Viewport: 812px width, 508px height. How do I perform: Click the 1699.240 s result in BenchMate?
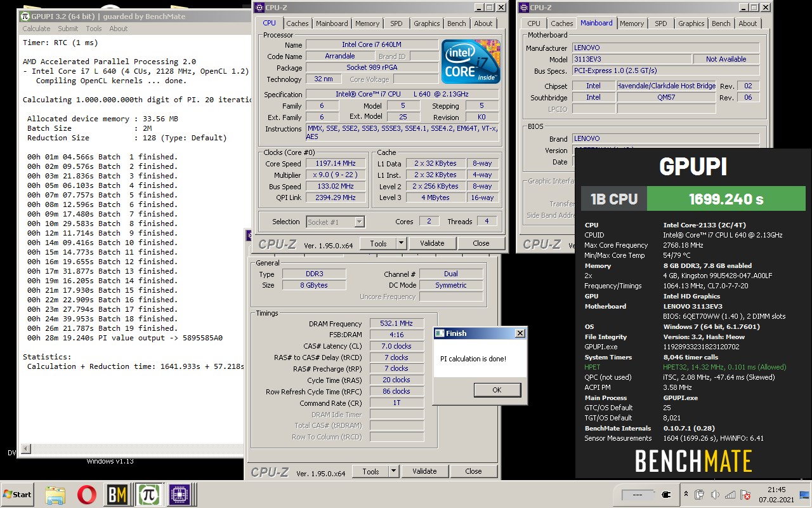726,199
